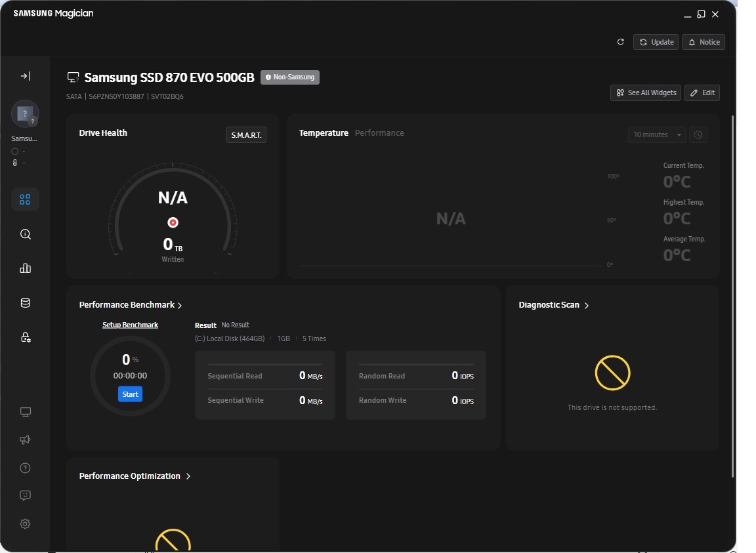This screenshot has height=553, width=756.
Task: Open the S.M.A.R.T. details button
Action: (x=246, y=135)
